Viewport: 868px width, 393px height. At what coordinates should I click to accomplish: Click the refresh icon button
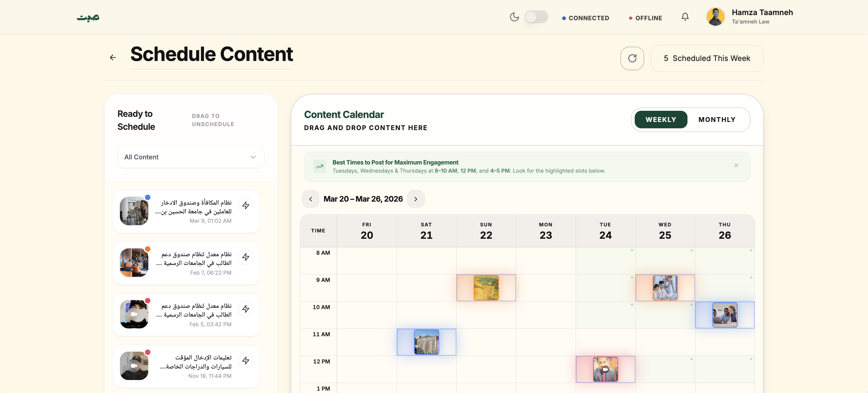632,58
